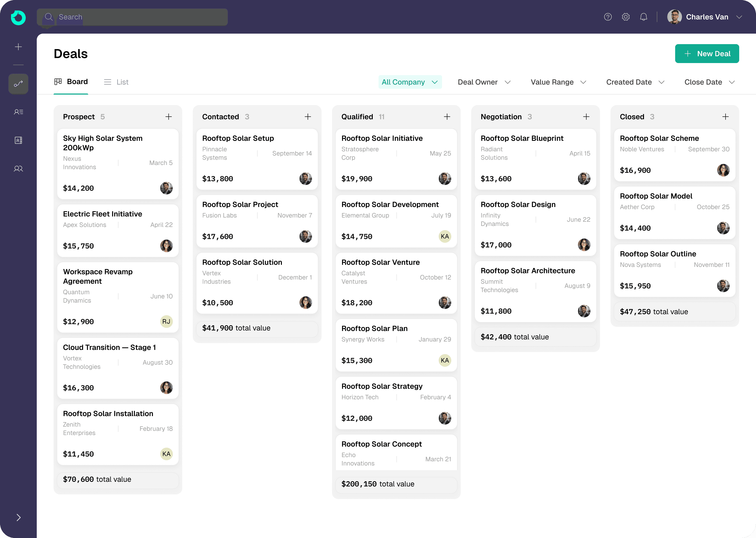Add a deal to Prospect column
The image size is (756, 538).
click(x=169, y=117)
